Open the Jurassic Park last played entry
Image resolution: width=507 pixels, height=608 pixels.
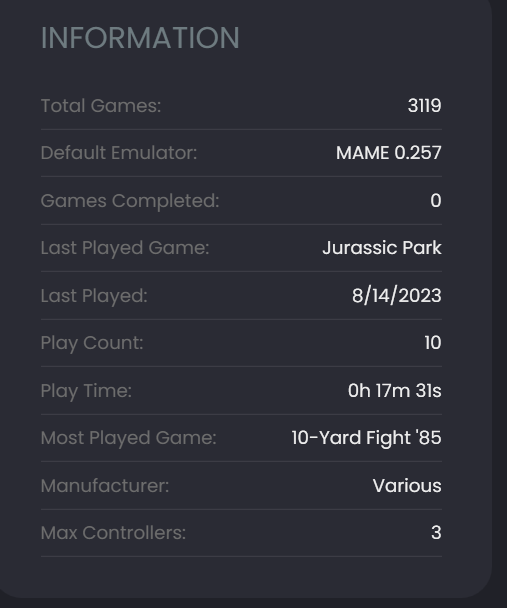(x=382, y=248)
